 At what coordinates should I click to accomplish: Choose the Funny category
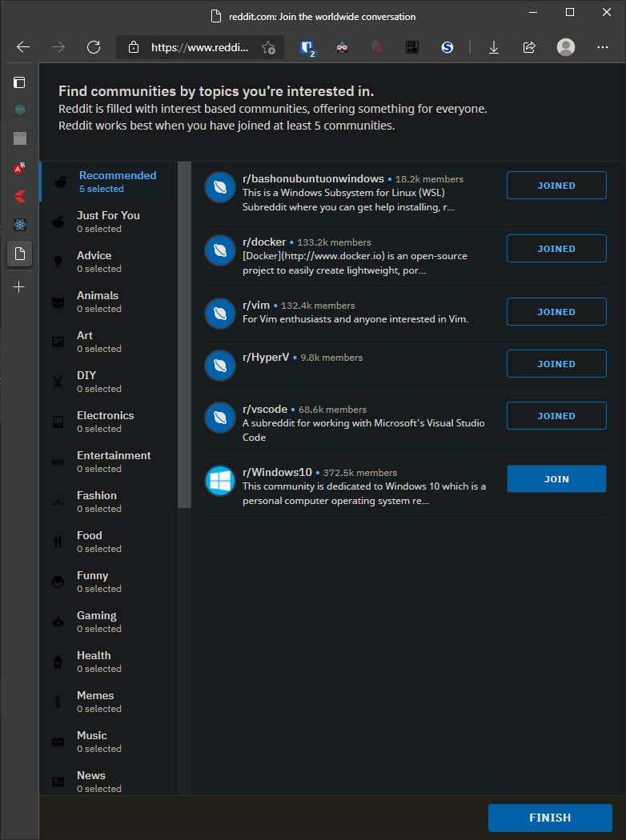tap(110, 582)
